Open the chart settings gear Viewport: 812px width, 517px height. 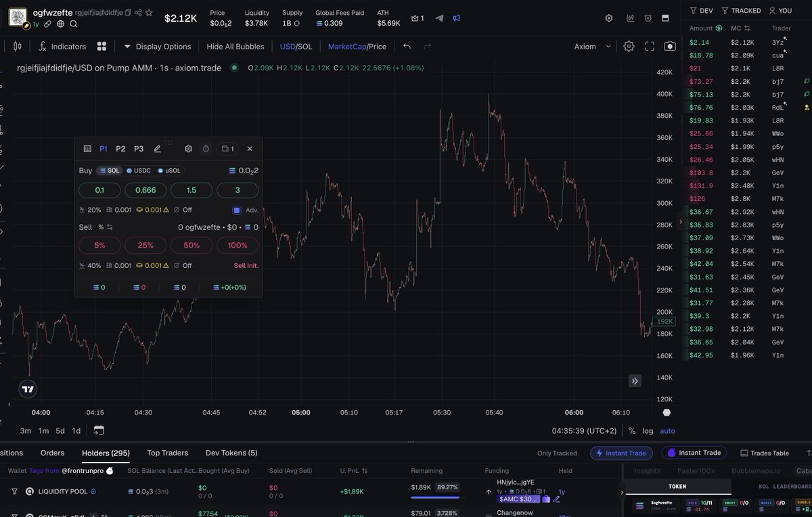pos(629,46)
